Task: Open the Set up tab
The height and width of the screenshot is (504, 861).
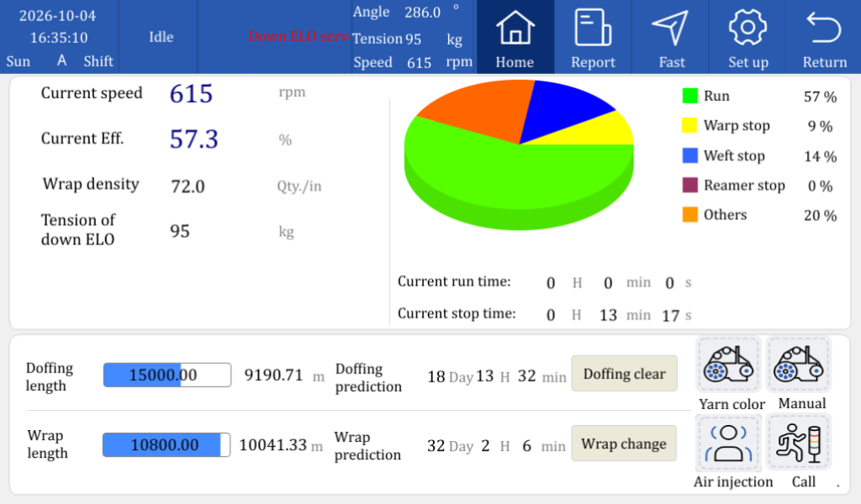Action: click(747, 37)
